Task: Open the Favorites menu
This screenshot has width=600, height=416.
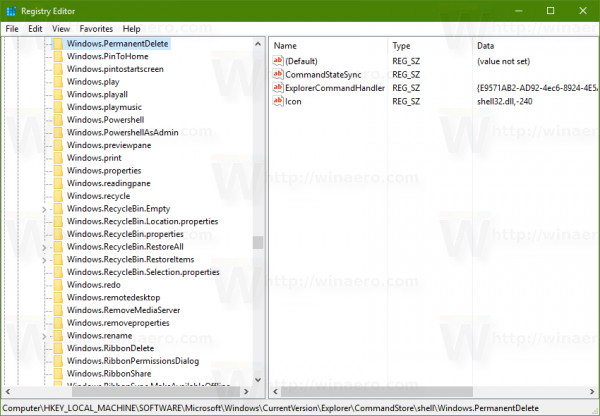Action: tap(96, 29)
